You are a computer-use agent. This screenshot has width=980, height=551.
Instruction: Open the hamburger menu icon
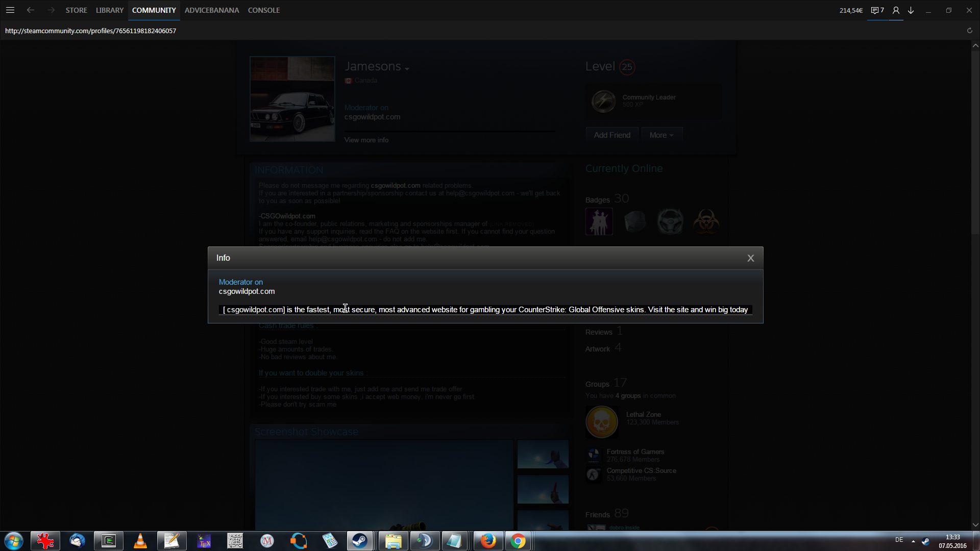pyautogui.click(x=10, y=10)
